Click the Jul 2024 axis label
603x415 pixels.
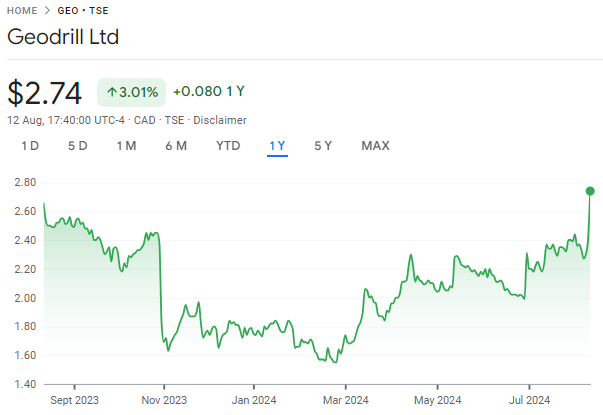[x=530, y=400]
